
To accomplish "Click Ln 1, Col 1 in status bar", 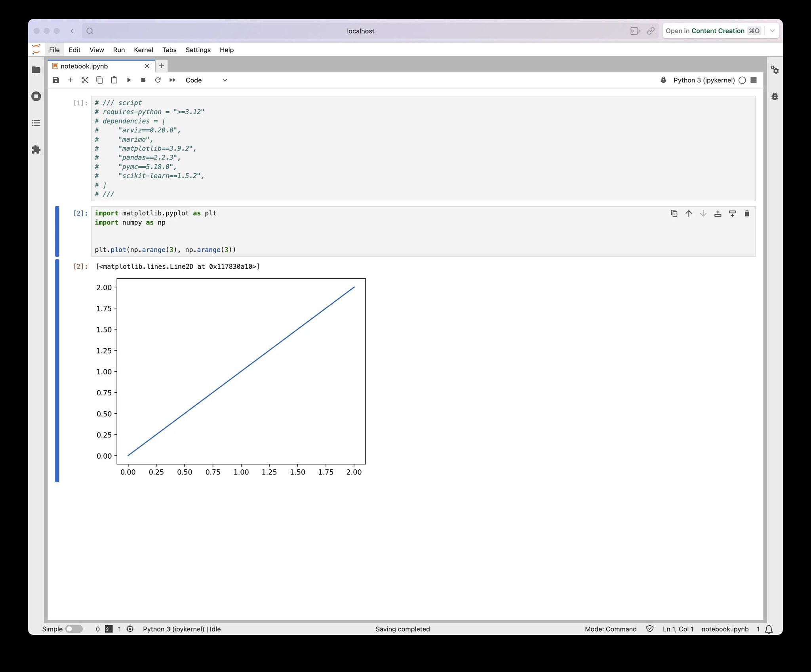I will coord(678,629).
